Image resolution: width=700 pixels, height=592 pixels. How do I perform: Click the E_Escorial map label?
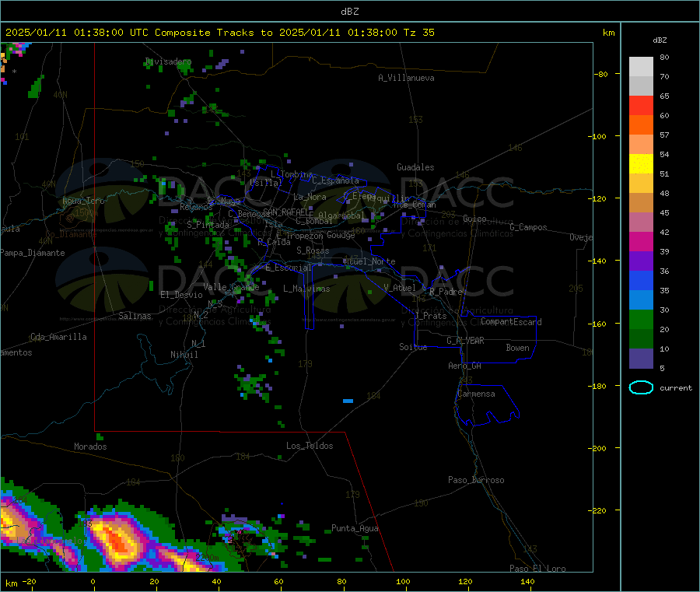(289, 268)
